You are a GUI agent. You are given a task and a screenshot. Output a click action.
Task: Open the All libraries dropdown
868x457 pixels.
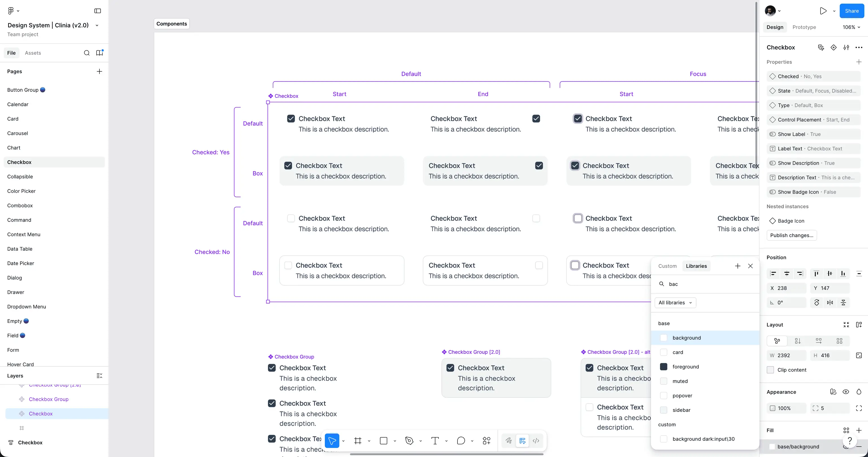[x=675, y=303]
